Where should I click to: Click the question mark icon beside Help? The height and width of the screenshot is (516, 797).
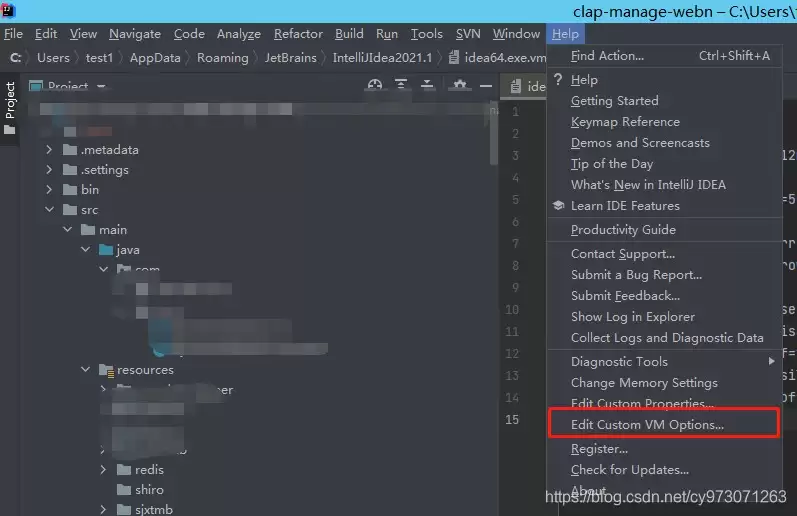tap(559, 79)
